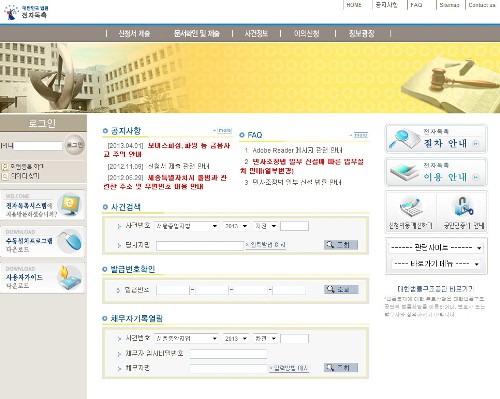Expand year dropdown in 사건검색

(236, 226)
